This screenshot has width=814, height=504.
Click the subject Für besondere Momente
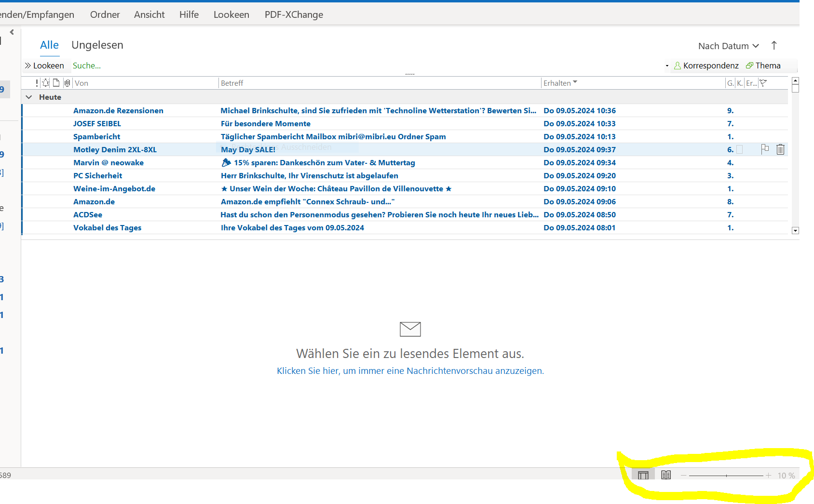coord(266,123)
